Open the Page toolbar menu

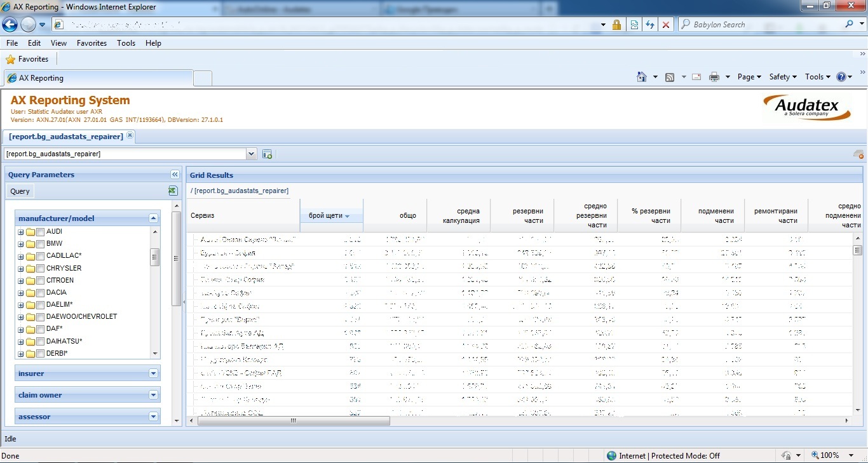[x=749, y=77]
